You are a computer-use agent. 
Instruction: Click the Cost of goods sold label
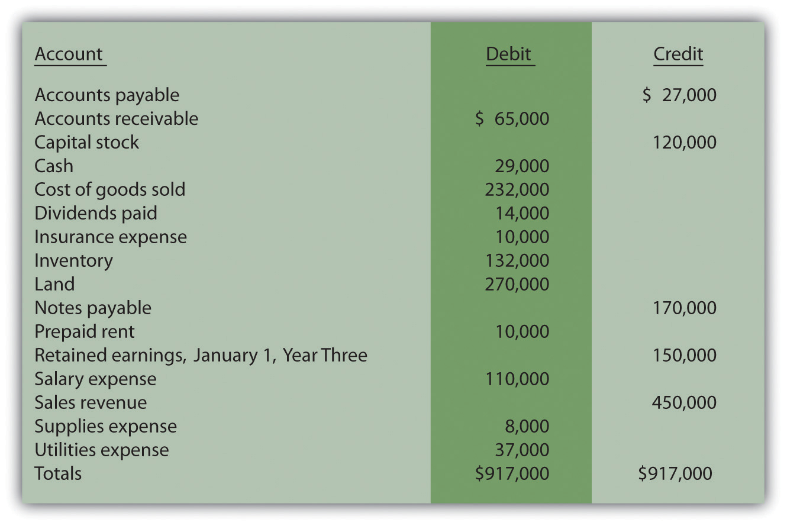[x=109, y=190]
